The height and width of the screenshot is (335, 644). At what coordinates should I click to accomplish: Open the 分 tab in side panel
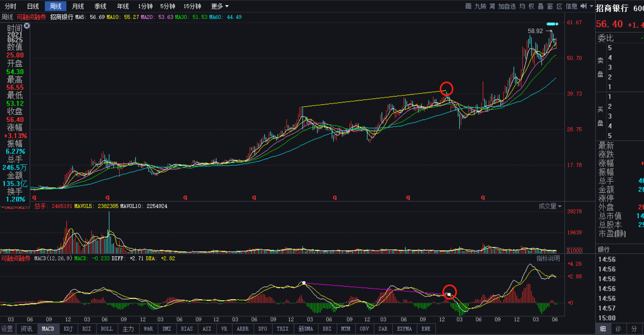[634, 329]
